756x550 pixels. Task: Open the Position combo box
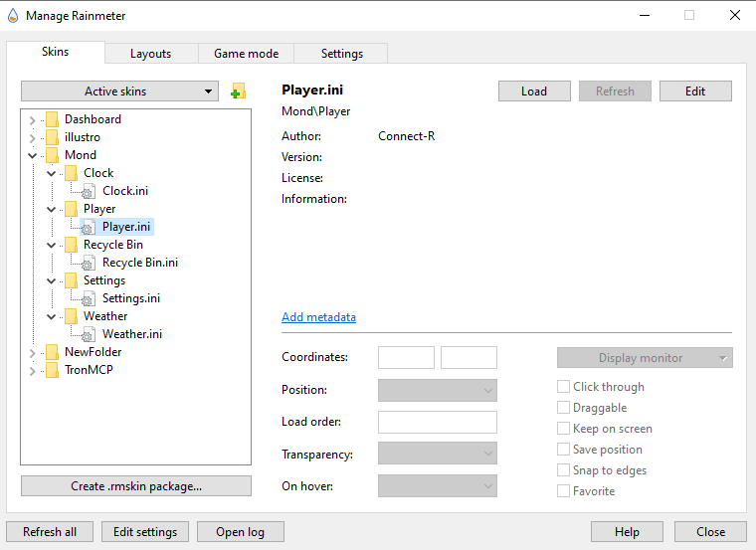[x=438, y=390]
